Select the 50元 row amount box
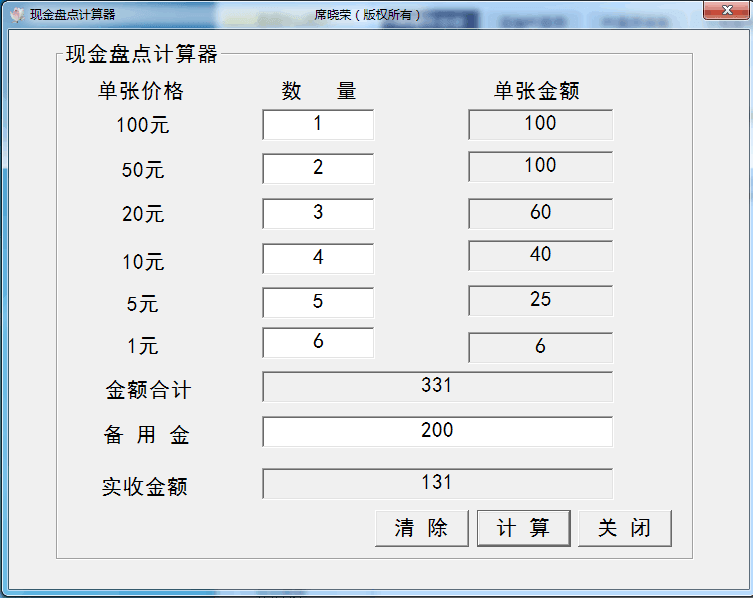Screen dimensions: 753x598 pyautogui.click(x=540, y=167)
